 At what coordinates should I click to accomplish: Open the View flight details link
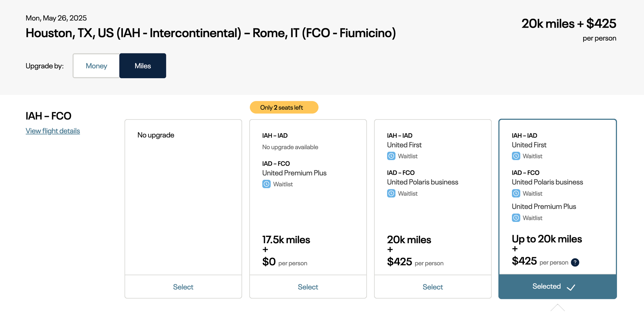tap(53, 131)
